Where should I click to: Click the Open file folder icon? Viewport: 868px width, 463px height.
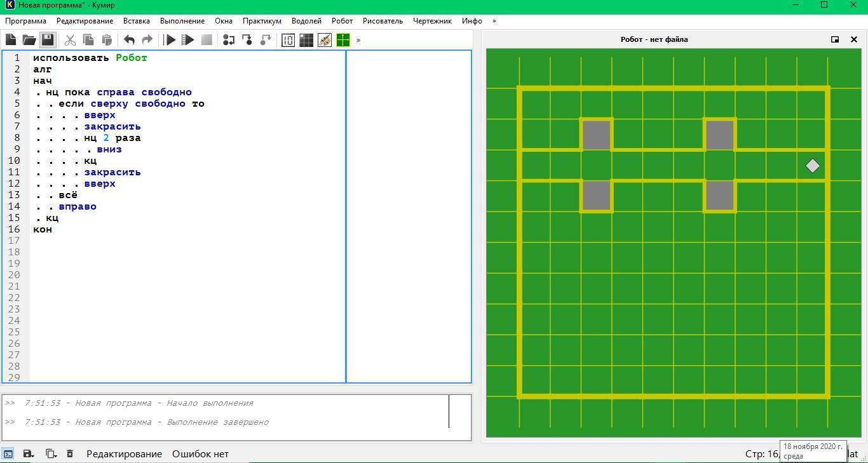[29, 40]
